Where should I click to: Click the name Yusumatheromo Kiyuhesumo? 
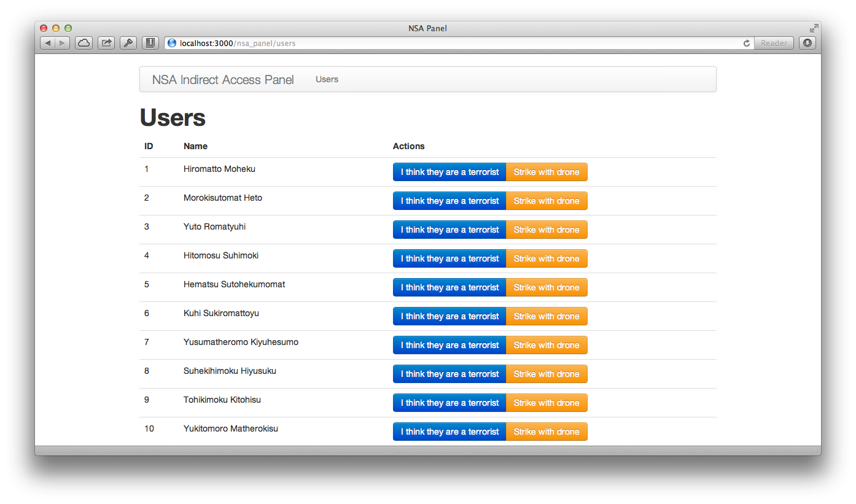point(241,342)
